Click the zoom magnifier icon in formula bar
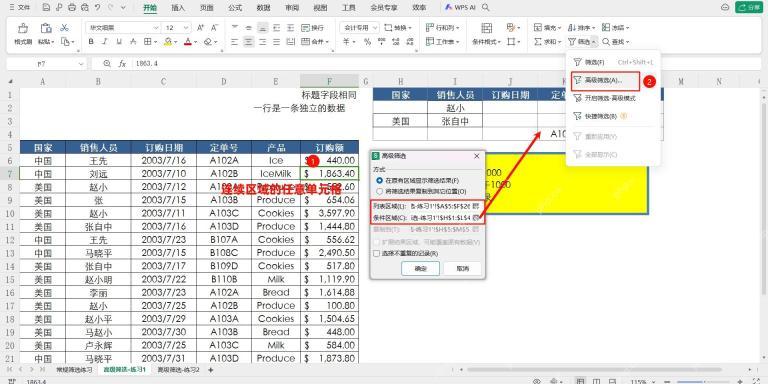 pos(107,64)
